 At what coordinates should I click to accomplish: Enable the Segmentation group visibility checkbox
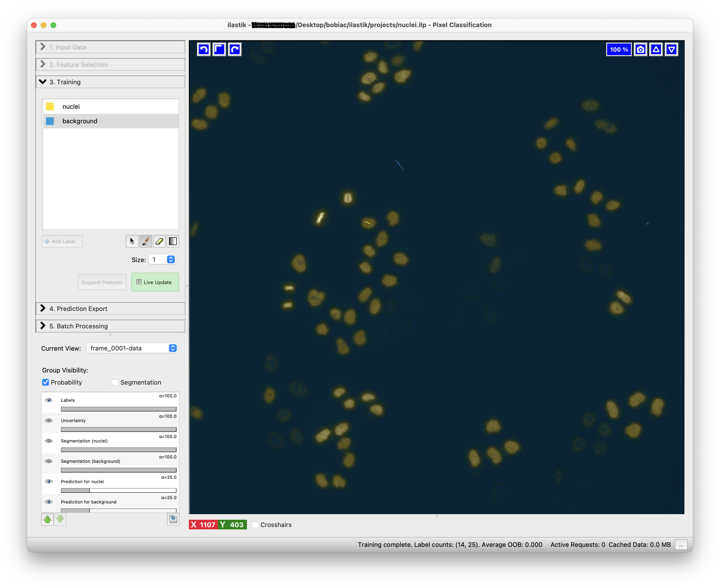(115, 382)
